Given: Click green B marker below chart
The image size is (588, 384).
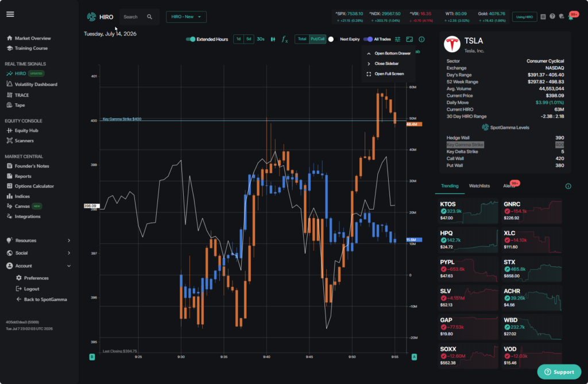Looking at the screenshot, I should click(x=92, y=357).
